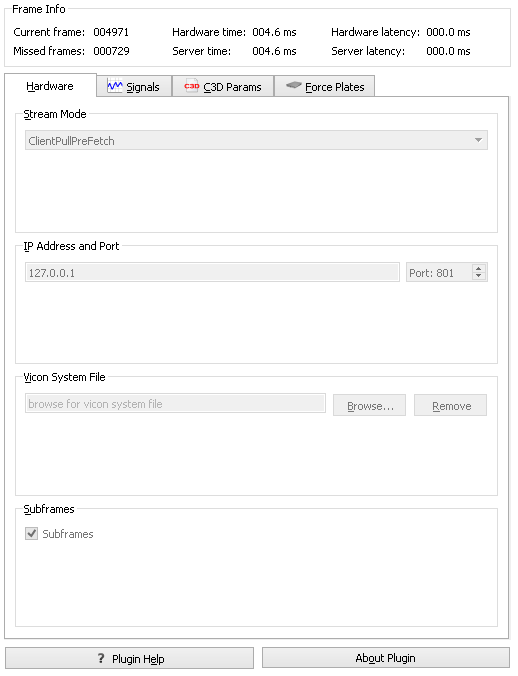Decrease the port number with down arrow

pos(478,276)
